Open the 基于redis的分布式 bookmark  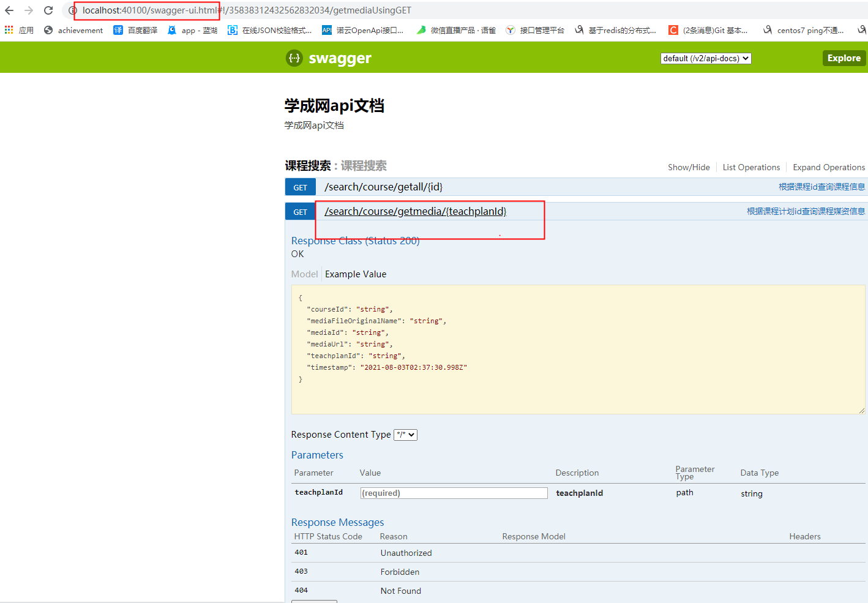[x=615, y=30]
